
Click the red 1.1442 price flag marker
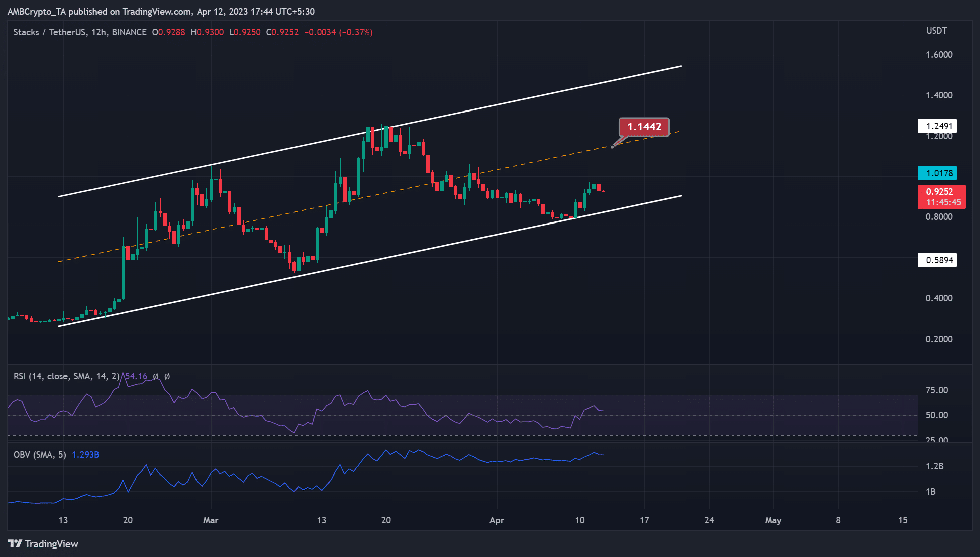point(645,127)
